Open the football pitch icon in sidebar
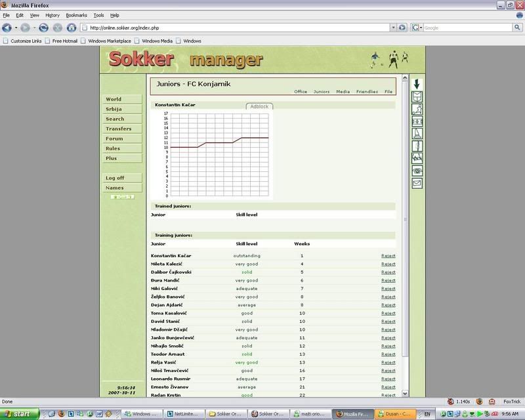Image resolution: width=525 pixels, height=420 pixels. tap(417, 121)
